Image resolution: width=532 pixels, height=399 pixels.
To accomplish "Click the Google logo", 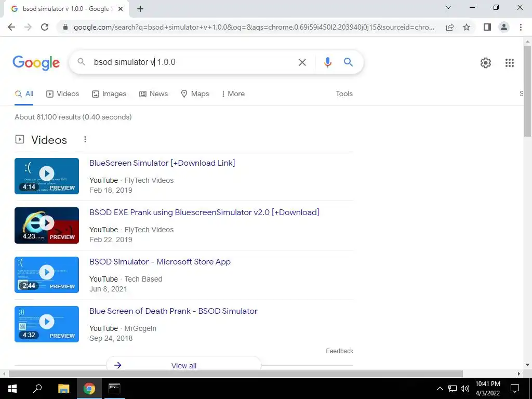I will point(36,63).
